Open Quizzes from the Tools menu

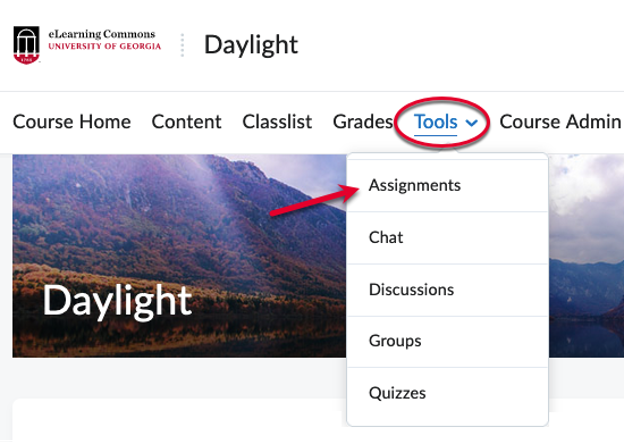[397, 393]
